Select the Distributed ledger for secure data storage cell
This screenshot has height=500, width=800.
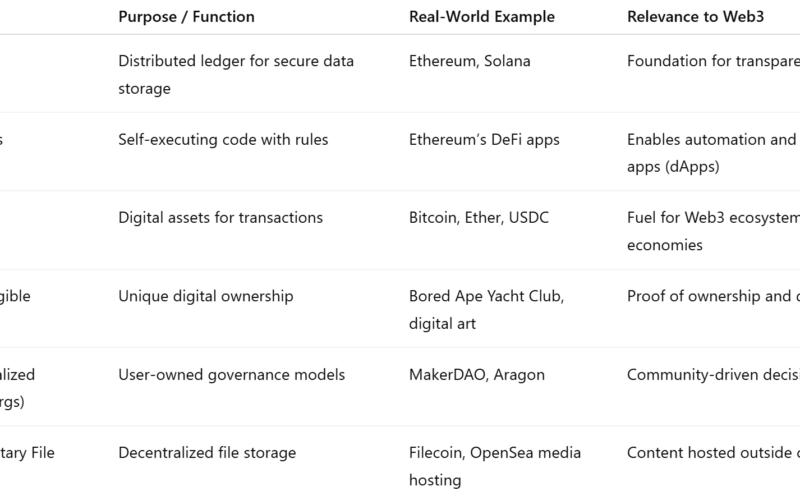click(236, 74)
